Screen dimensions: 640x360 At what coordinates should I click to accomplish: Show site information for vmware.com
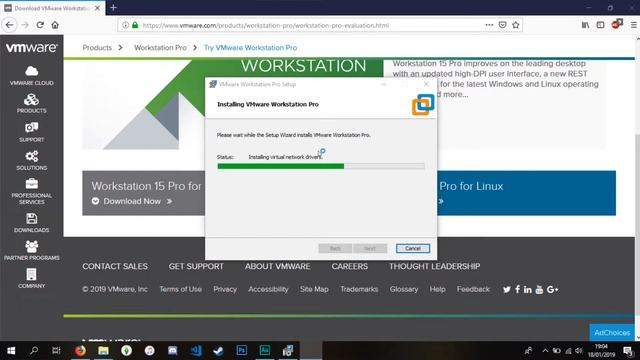pos(125,25)
